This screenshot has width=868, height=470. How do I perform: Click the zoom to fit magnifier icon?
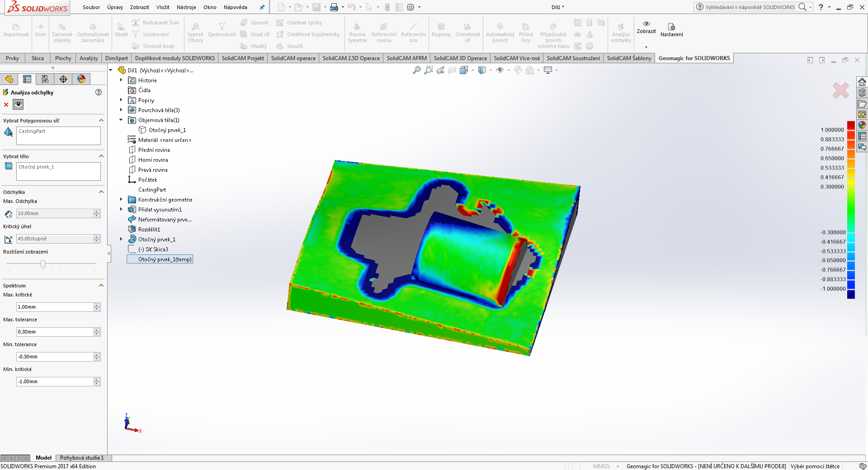coord(416,70)
